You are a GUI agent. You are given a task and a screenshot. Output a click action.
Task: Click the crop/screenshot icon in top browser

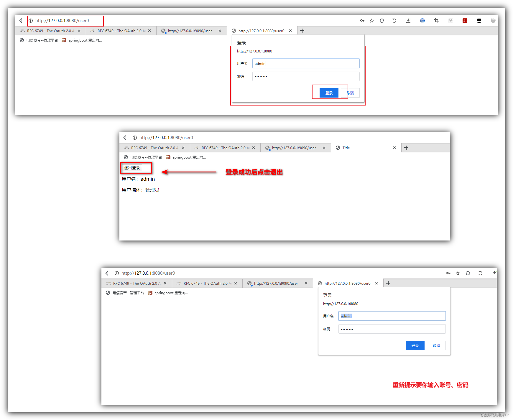pos(437,21)
